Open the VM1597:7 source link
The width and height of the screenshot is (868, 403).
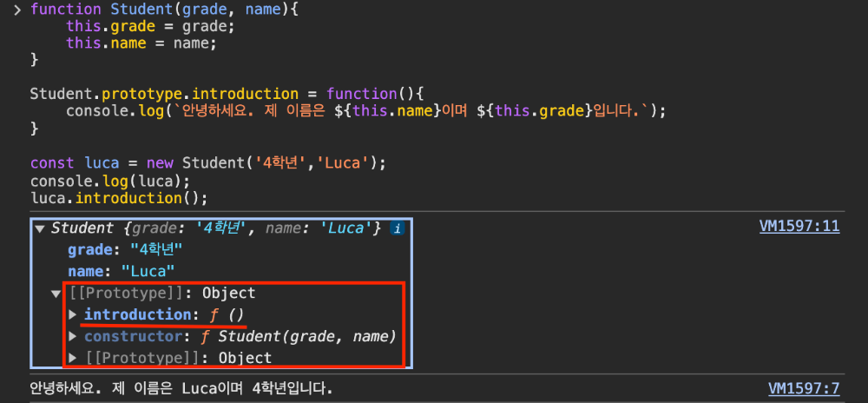coord(804,388)
